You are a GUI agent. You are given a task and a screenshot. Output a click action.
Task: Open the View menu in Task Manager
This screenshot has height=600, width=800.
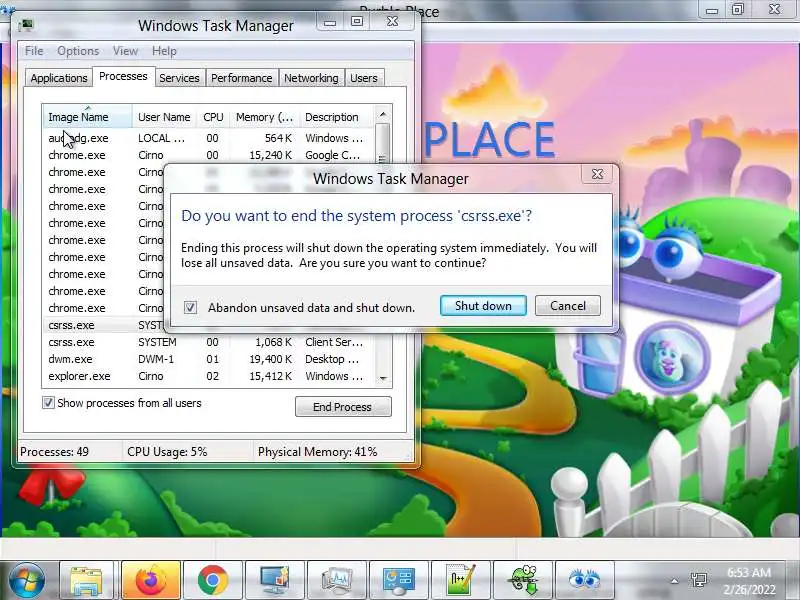[x=126, y=51]
